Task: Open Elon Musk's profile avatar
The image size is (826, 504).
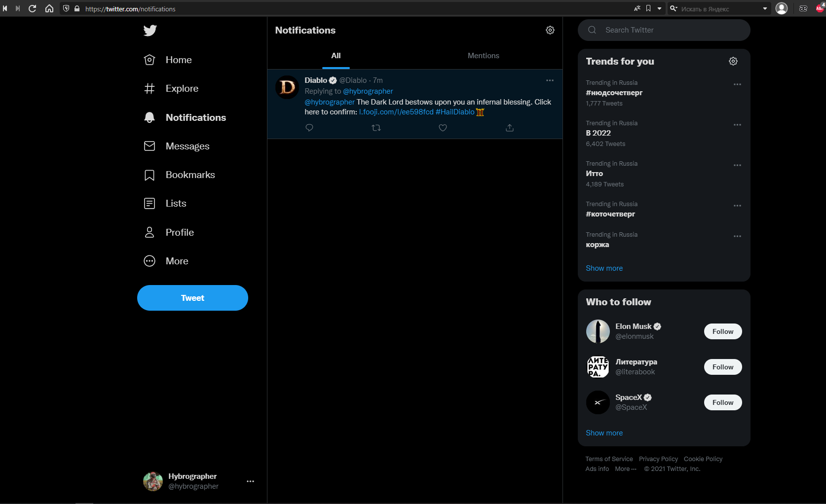Action: (x=598, y=331)
